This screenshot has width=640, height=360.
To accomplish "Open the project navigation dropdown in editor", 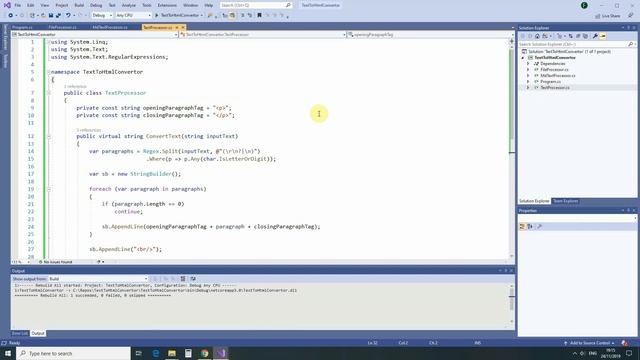I will coord(95,35).
